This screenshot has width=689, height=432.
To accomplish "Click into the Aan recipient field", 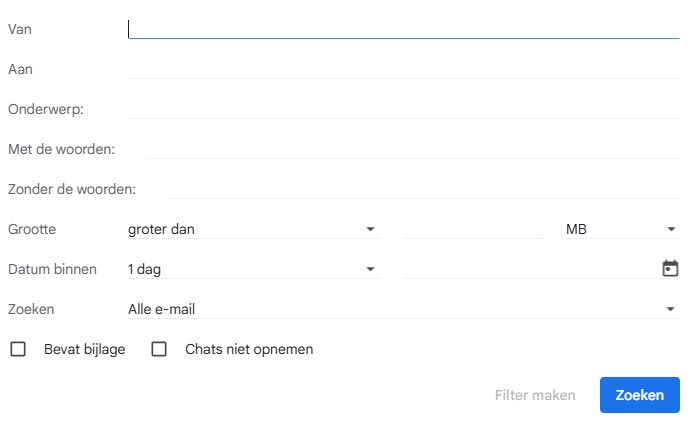I will coord(403,69).
